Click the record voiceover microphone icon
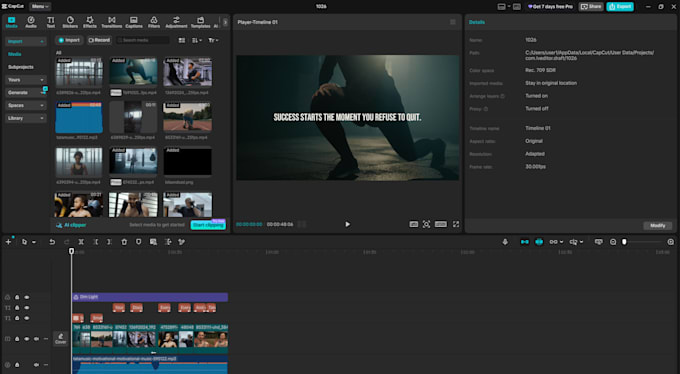 click(505, 242)
